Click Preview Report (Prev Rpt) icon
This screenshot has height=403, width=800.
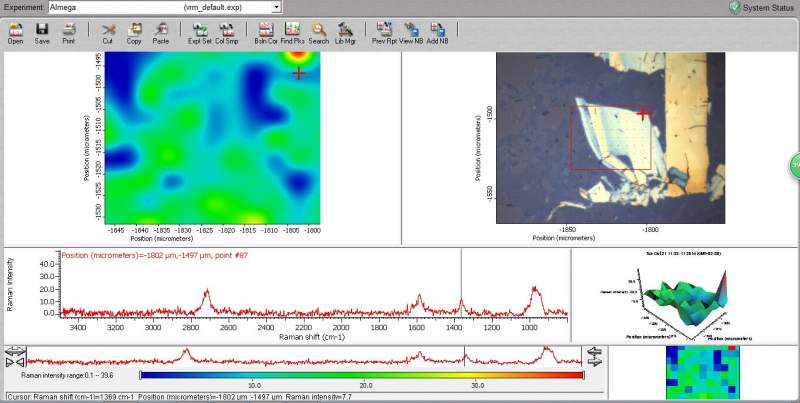pos(384,33)
